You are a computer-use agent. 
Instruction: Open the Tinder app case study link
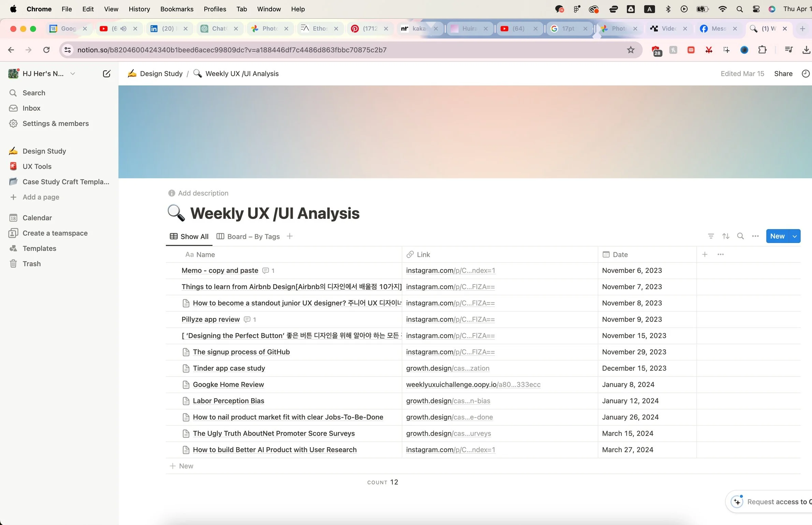click(448, 368)
